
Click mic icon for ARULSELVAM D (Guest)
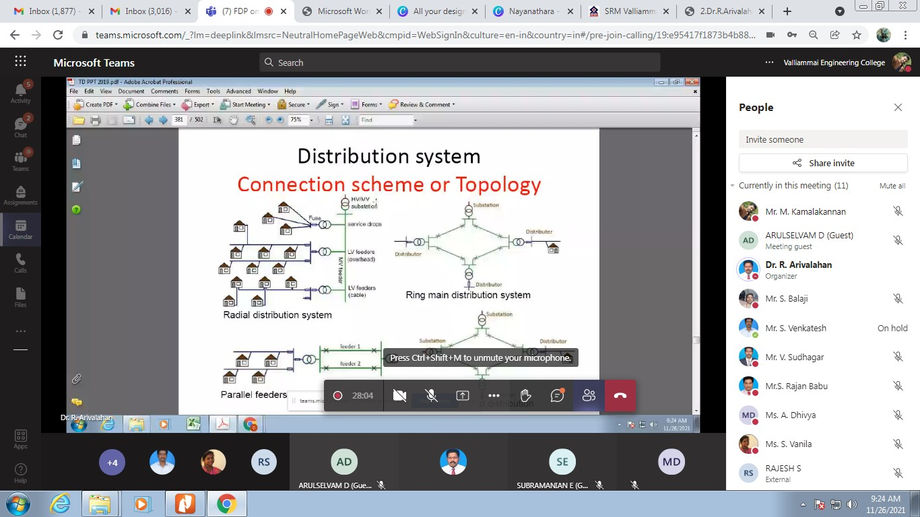[898, 240]
